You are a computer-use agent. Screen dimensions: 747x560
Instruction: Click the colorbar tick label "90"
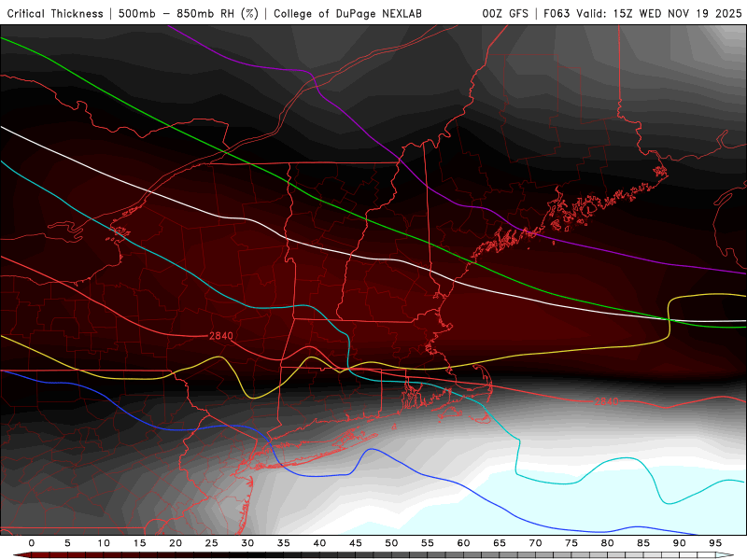coord(680,543)
